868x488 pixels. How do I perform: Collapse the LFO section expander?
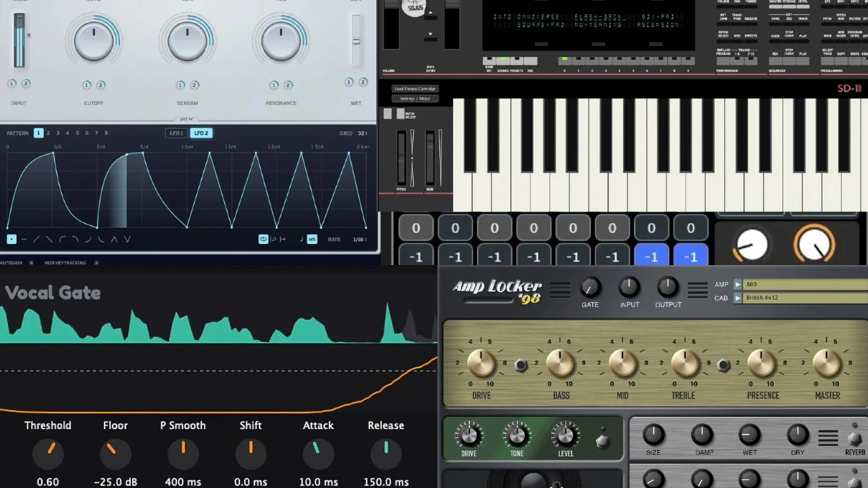(x=186, y=119)
